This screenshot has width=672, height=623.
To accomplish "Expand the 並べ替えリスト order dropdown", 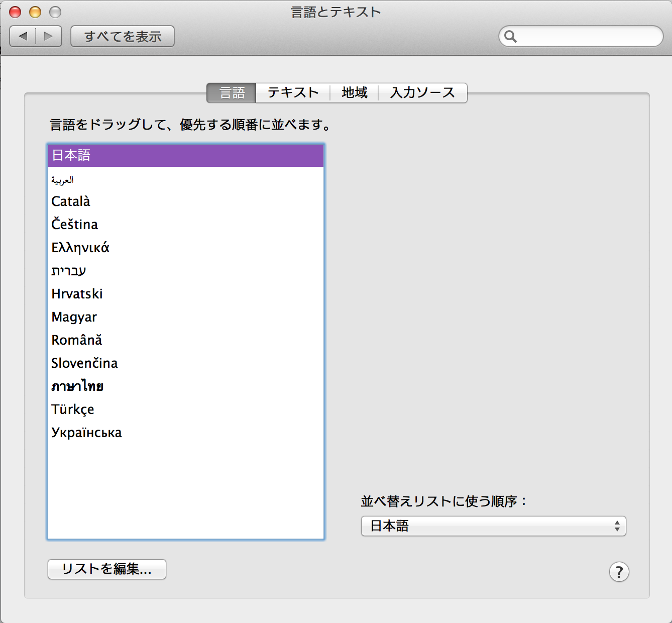I will tap(493, 526).
